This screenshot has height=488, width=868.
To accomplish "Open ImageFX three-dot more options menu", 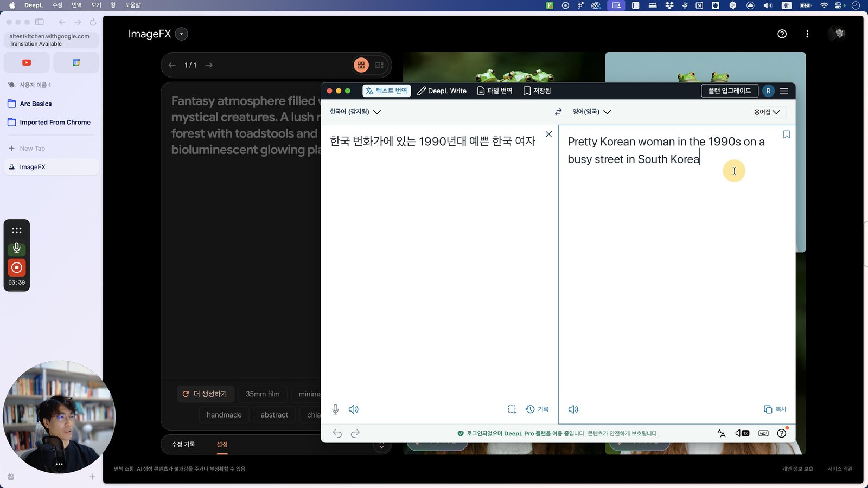I will point(807,34).
